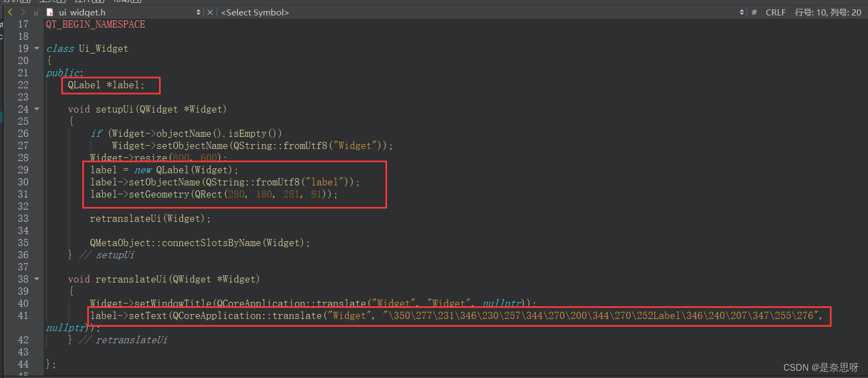The height and width of the screenshot is (378, 868).
Task: Click the line 10, column 20 position indicator
Action: pos(828,12)
